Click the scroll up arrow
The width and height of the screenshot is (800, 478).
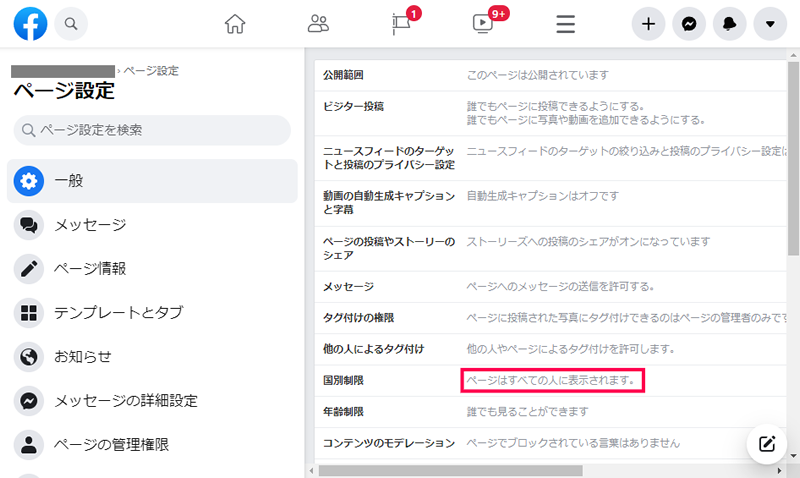pos(793,55)
